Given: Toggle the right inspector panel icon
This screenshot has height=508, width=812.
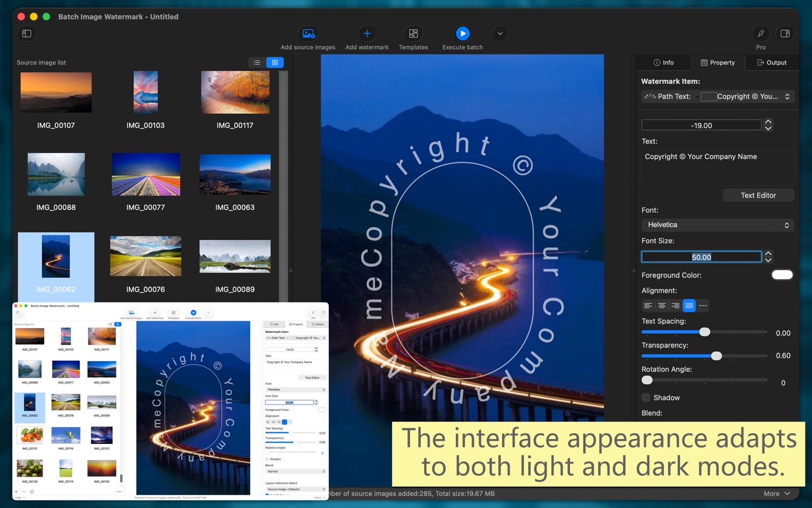Looking at the screenshot, I should click(x=785, y=34).
